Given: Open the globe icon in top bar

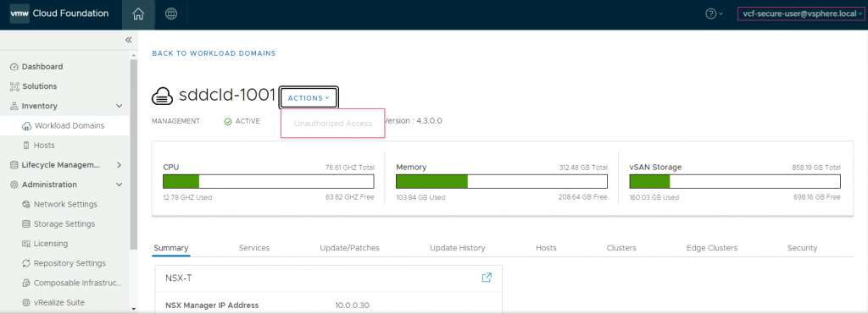Looking at the screenshot, I should pyautogui.click(x=171, y=14).
